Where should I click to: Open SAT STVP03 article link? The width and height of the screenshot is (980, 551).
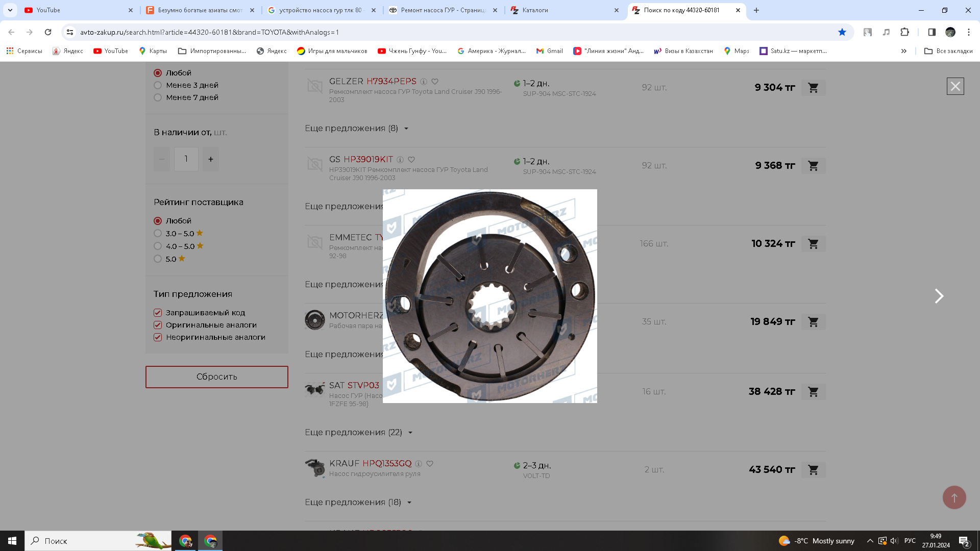click(x=363, y=386)
